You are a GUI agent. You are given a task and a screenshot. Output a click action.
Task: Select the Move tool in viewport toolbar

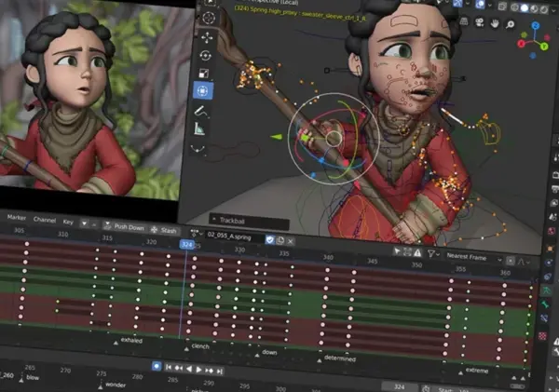point(207,37)
